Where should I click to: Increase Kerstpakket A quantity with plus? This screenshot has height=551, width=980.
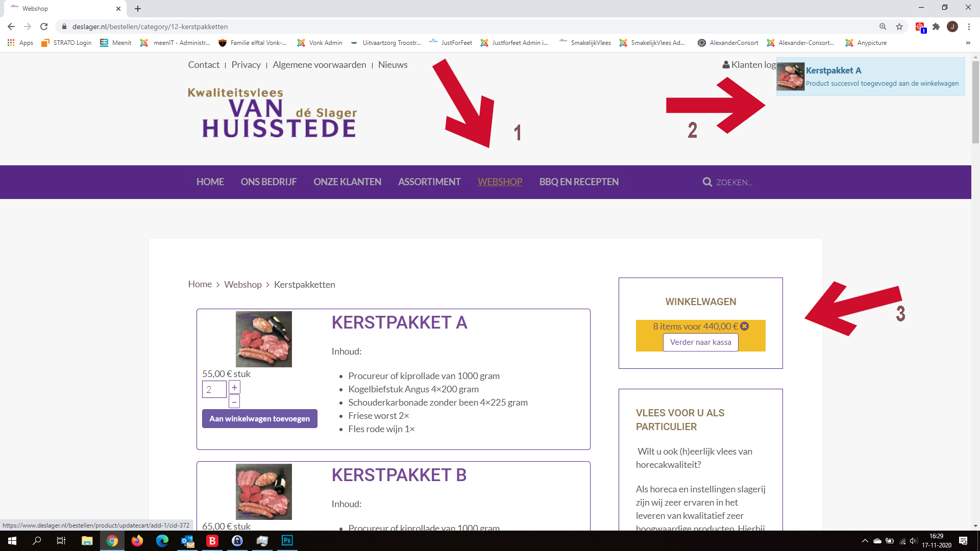click(234, 387)
